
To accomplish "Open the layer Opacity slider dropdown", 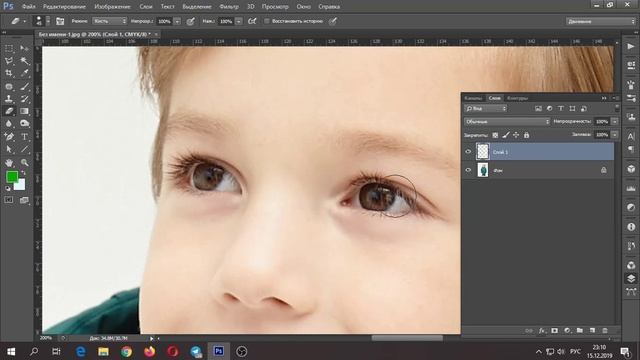I will (x=615, y=122).
